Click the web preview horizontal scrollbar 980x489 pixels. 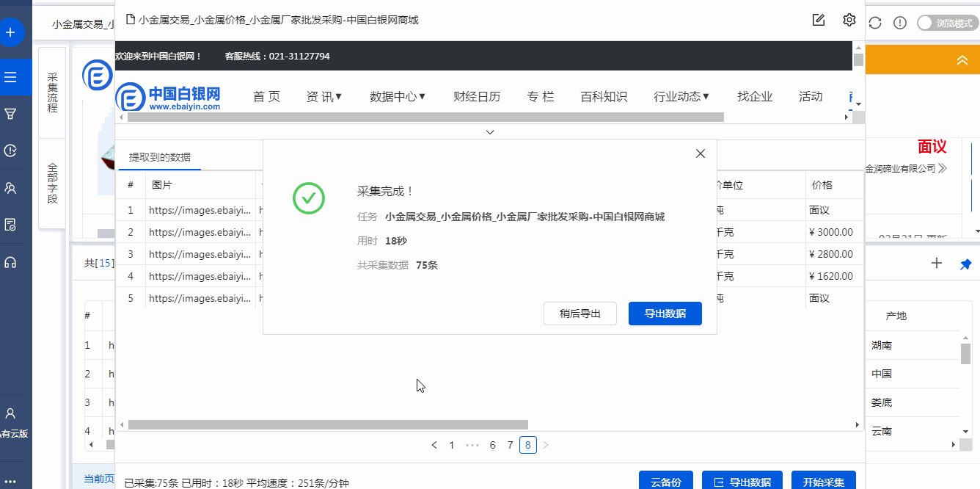[x=425, y=117]
